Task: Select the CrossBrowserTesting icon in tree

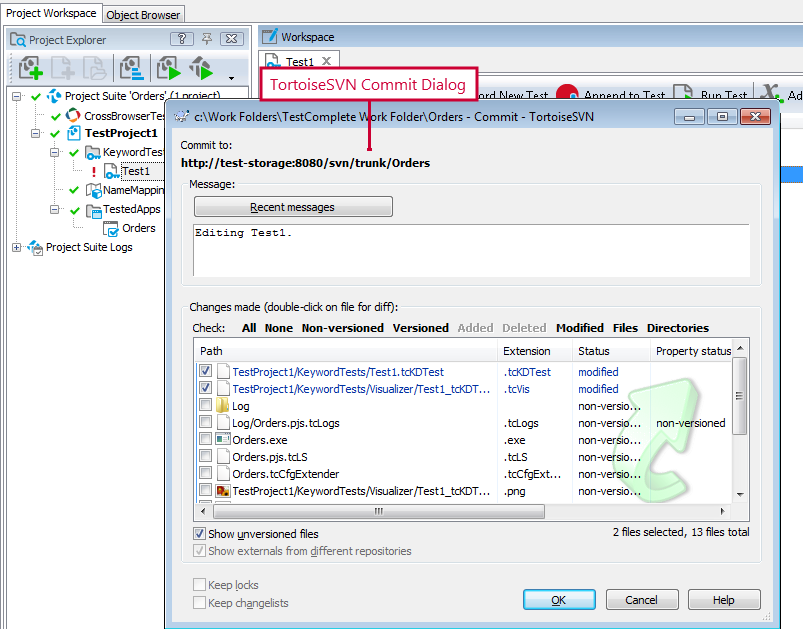Action: [73, 115]
